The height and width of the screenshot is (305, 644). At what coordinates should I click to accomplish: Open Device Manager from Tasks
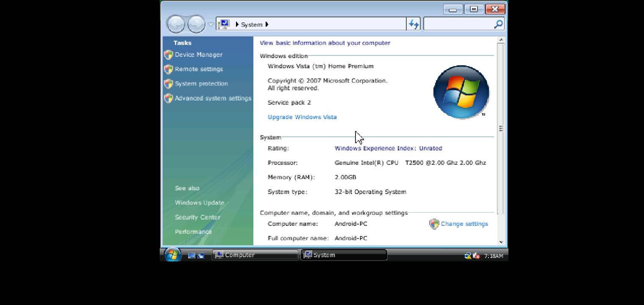point(199,55)
